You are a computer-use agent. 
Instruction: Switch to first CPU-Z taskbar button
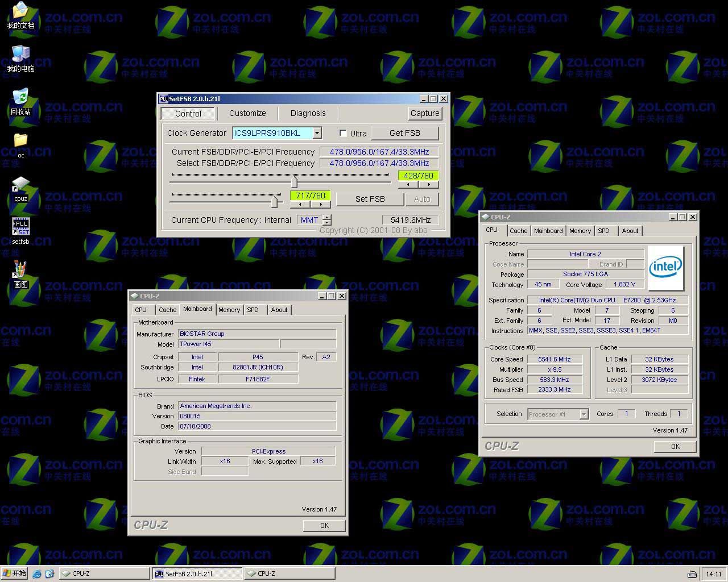104,573
